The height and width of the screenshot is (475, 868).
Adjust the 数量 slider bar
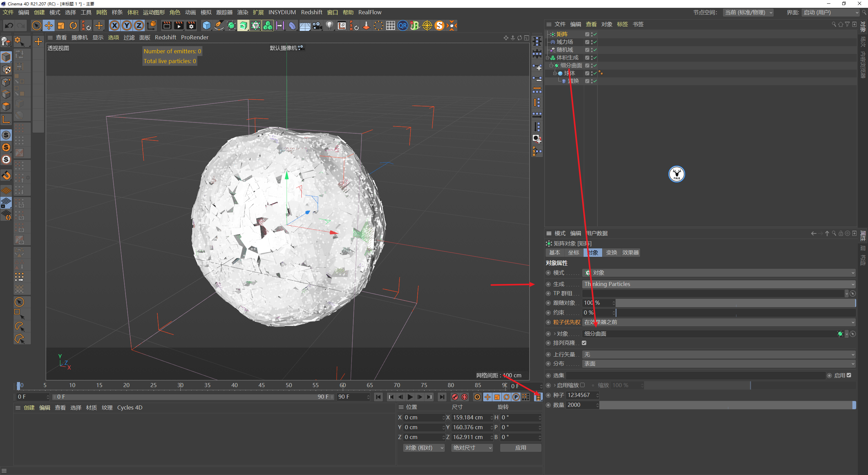pyautogui.click(x=728, y=405)
